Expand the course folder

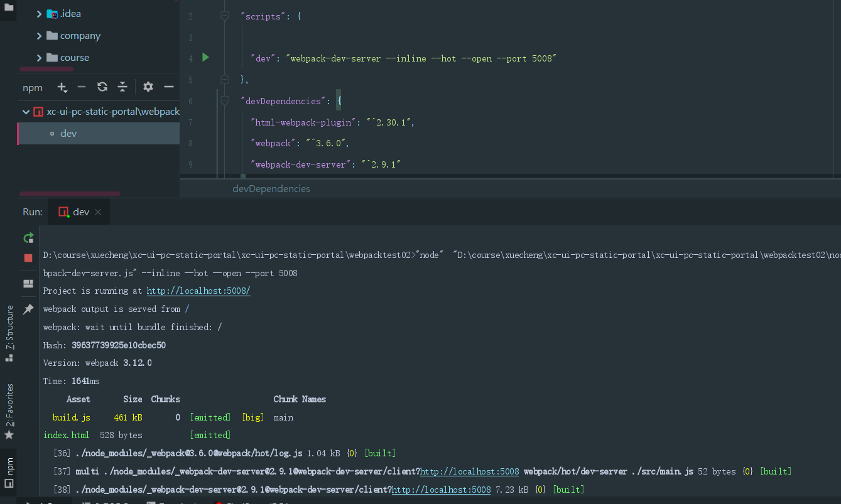[x=40, y=57]
